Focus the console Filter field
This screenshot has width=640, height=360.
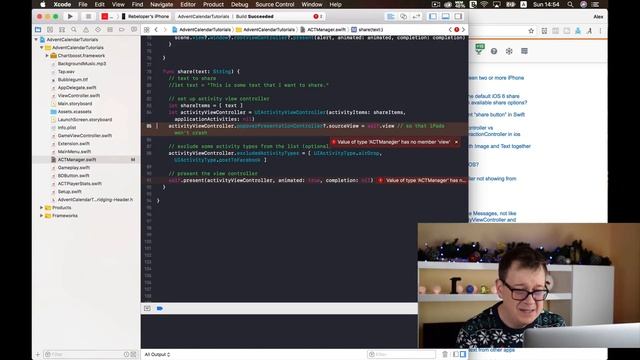click(402, 354)
